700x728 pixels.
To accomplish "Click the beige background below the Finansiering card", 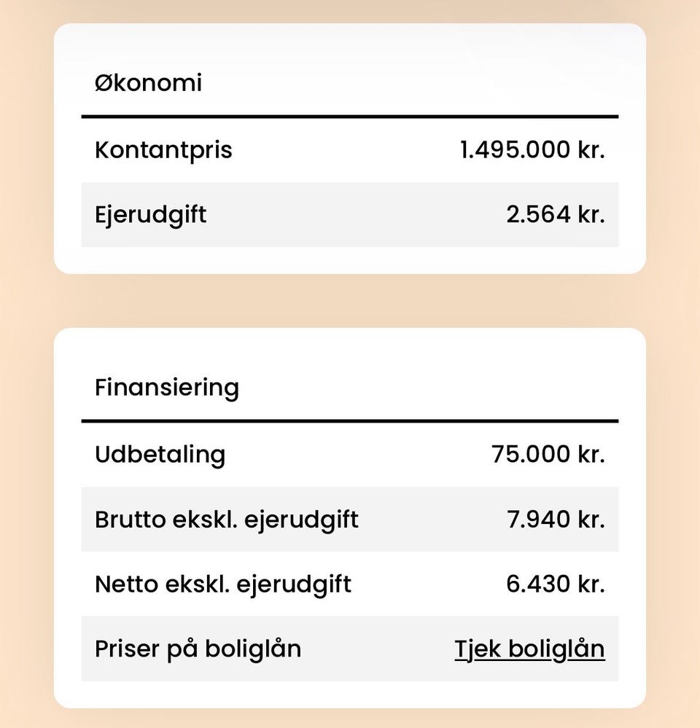I will tap(350, 719).
